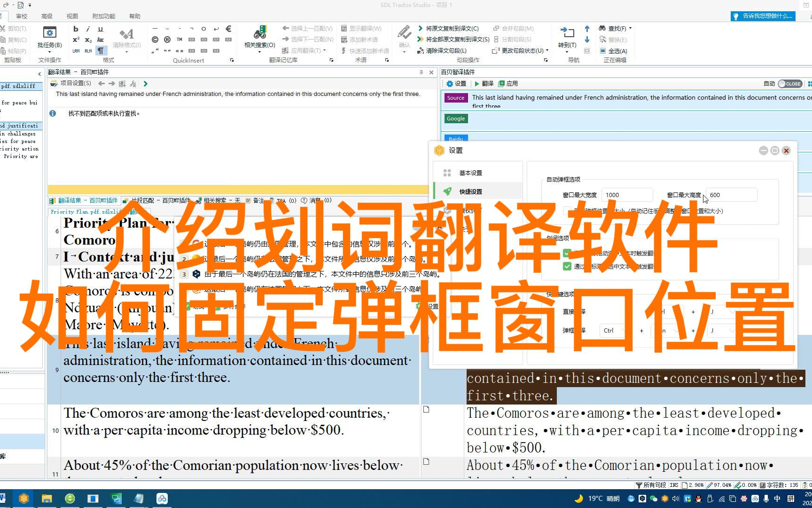Screen dimensions: 812x508
Task: Open last J key dropdown for 弹框翻译
Action: coord(722,330)
